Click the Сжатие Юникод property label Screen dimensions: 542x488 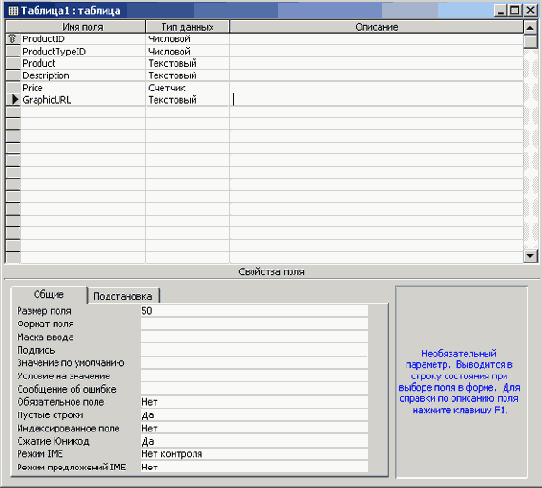click(53, 441)
